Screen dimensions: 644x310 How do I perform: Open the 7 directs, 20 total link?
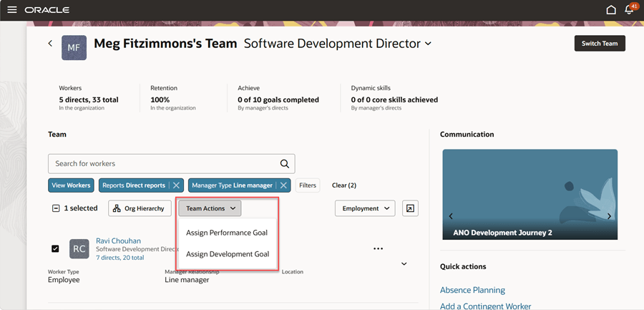tap(120, 258)
